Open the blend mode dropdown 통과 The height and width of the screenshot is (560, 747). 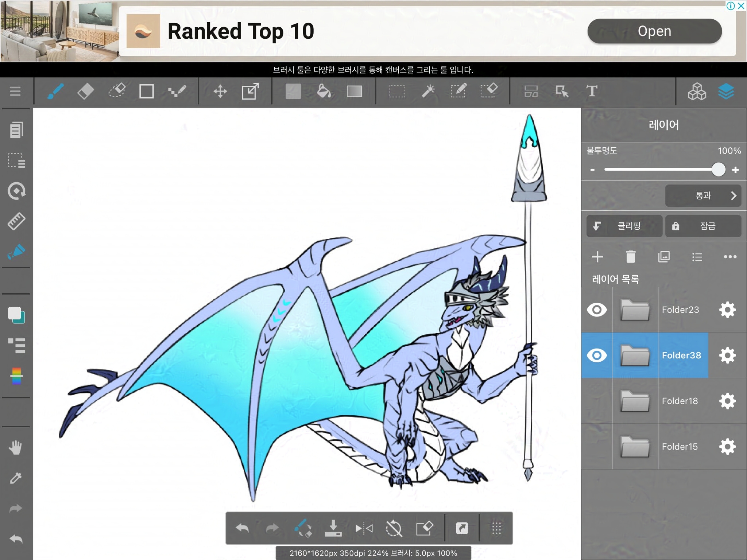(703, 196)
